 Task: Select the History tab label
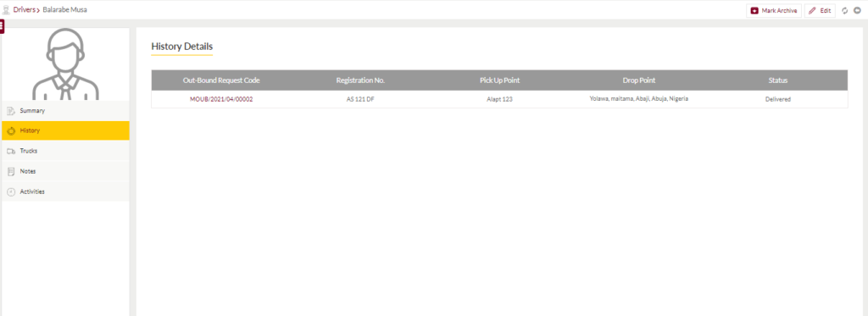tap(30, 130)
